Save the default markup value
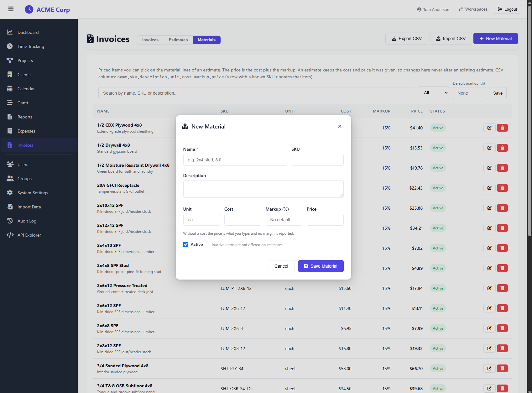 pos(498,93)
